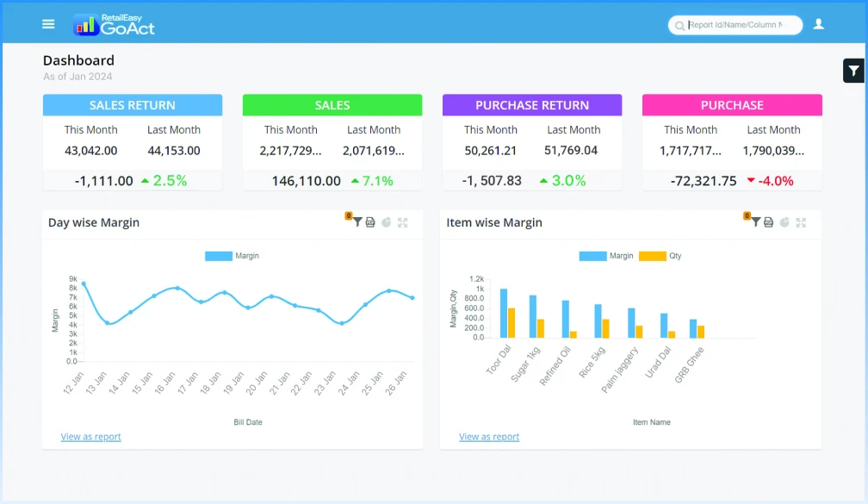View Day wise Margin as report
Image resolution: width=868 pixels, height=504 pixels.
[x=90, y=437]
